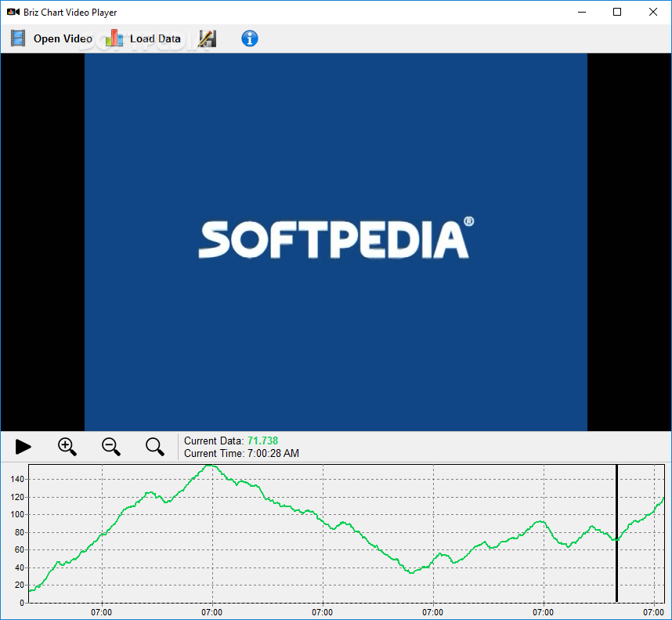This screenshot has height=620, width=672.
Task: Click the black chart position marker line
Action: [616, 534]
